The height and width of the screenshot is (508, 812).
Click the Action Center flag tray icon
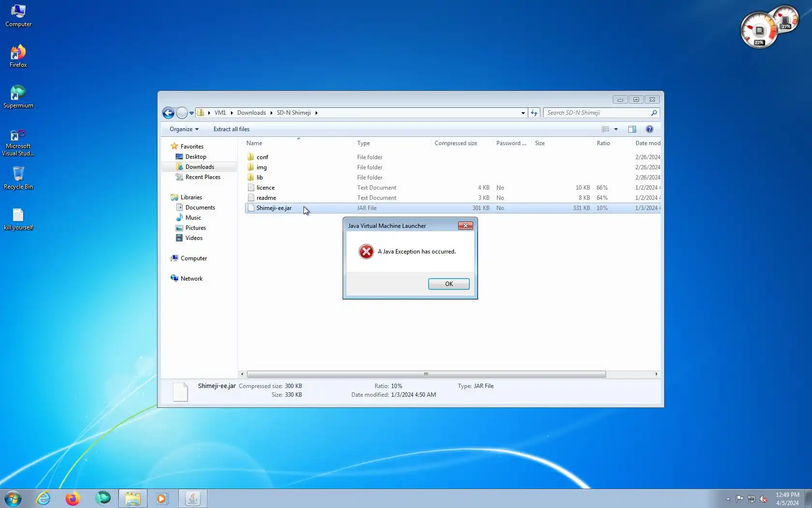pos(740,499)
